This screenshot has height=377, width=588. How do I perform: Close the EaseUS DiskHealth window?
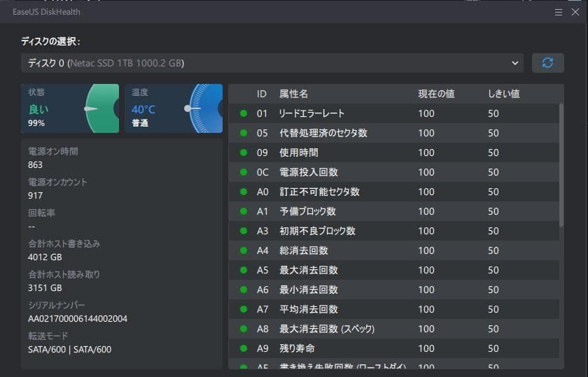click(575, 12)
